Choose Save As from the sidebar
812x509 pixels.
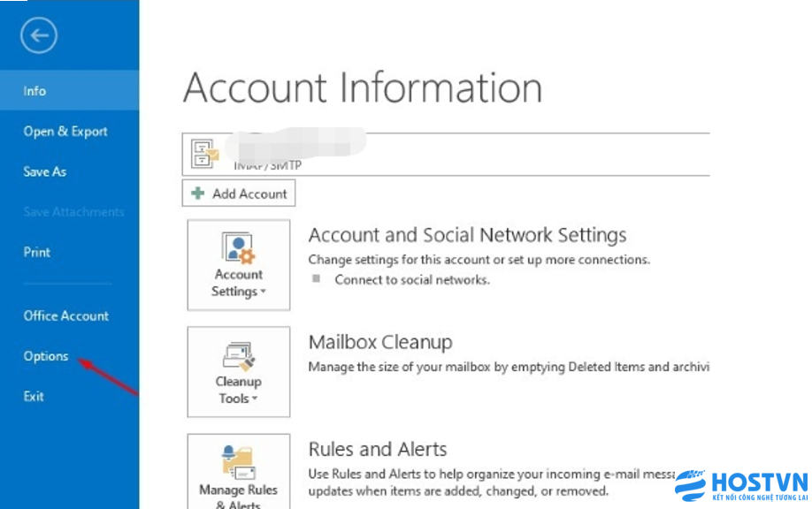[x=45, y=172]
